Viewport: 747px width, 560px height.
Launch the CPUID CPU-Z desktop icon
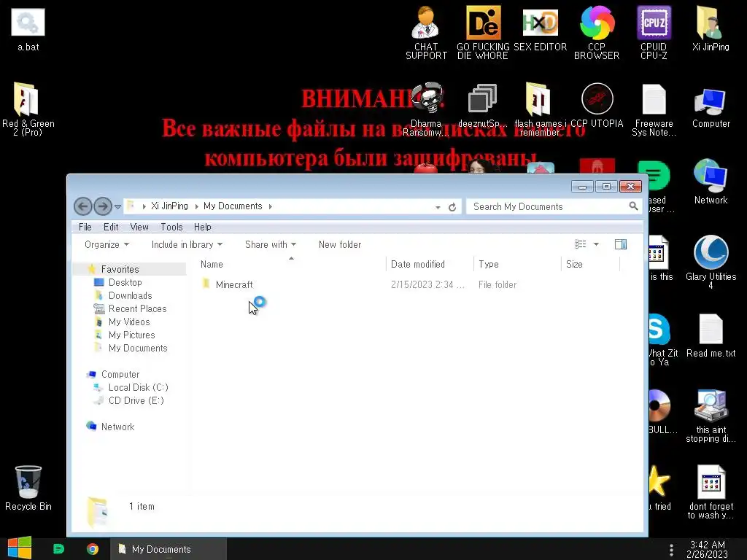pyautogui.click(x=654, y=32)
